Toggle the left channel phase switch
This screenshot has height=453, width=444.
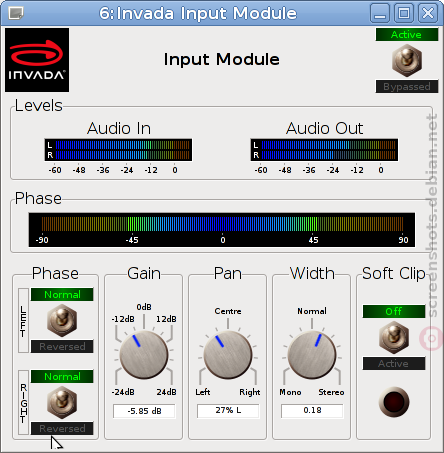click(62, 321)
